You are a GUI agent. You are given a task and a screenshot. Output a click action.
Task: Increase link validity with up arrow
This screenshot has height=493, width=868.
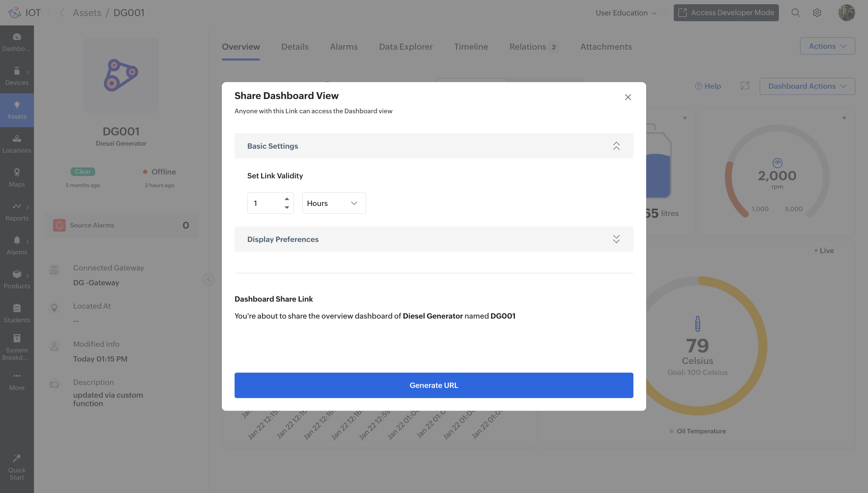287,199
